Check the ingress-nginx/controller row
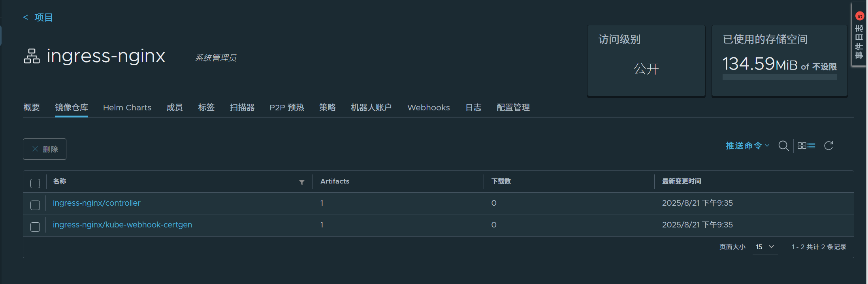The height and width of the screenshot is (284, 868). 35,205
